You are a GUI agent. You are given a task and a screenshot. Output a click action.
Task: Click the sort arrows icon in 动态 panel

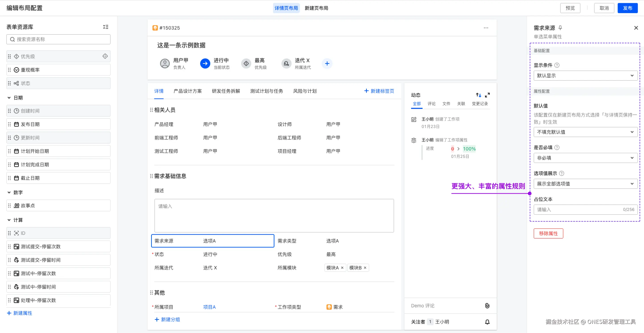[478, 95]
